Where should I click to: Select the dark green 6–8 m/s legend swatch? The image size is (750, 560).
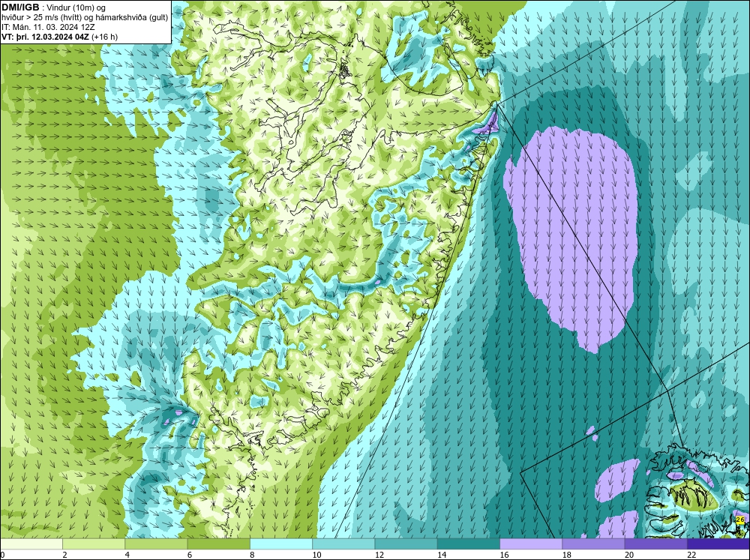[x=218, y=544]
